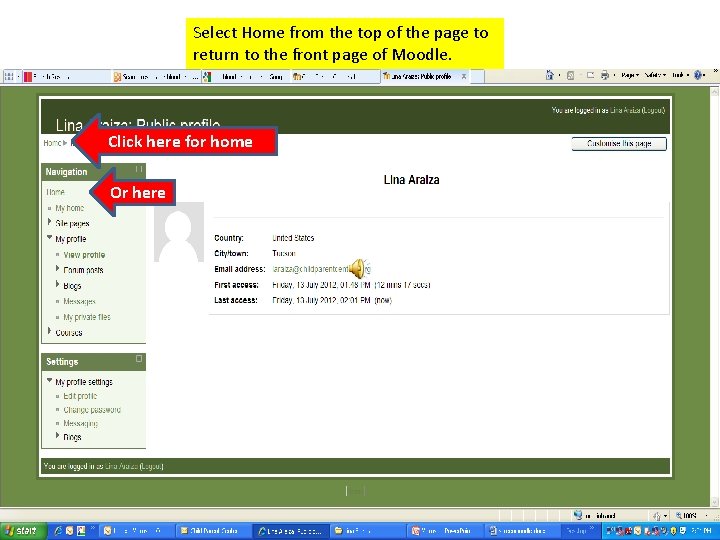Open the Tools menu in IE command bar

tap(681, 75)
